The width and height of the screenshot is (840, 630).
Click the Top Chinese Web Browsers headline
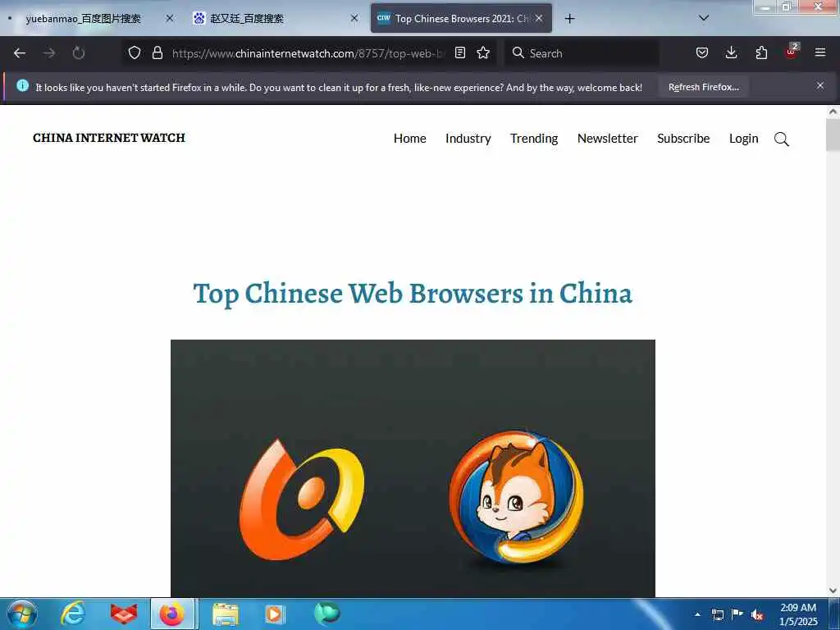pos(413,294)
